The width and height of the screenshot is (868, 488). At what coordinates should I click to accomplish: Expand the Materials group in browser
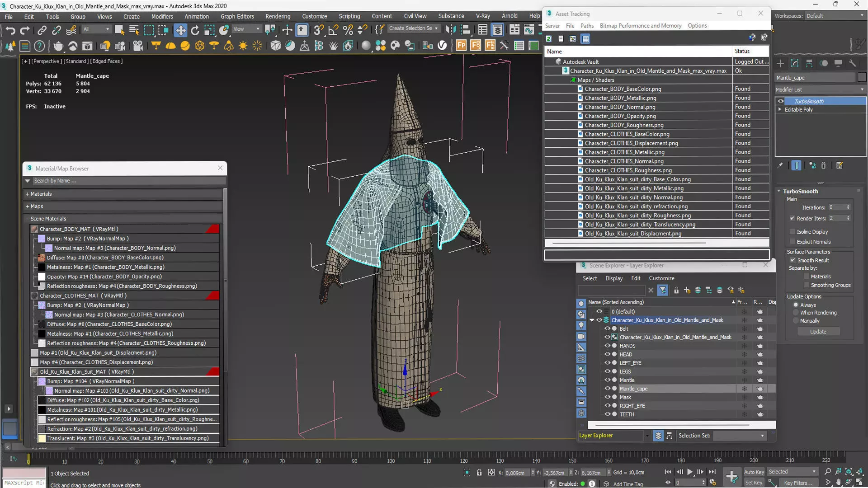(27, 194)
